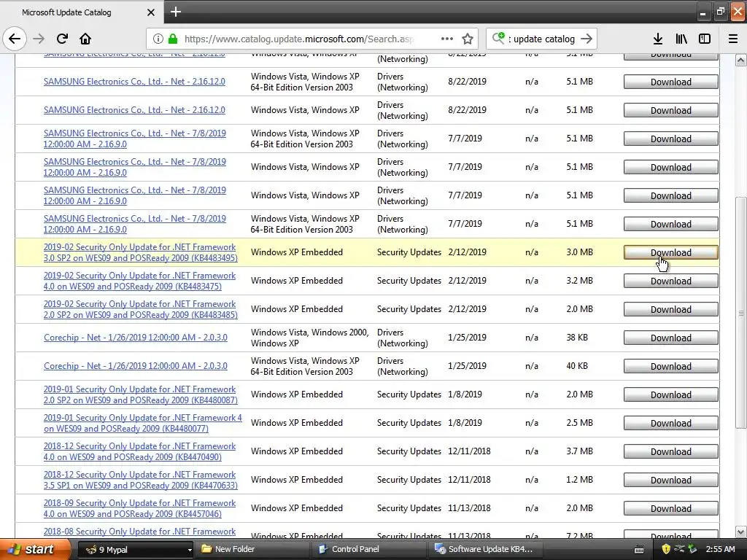Download the 38 KB Corechip driver
This screenshot has height=560, width=747.
671,338
